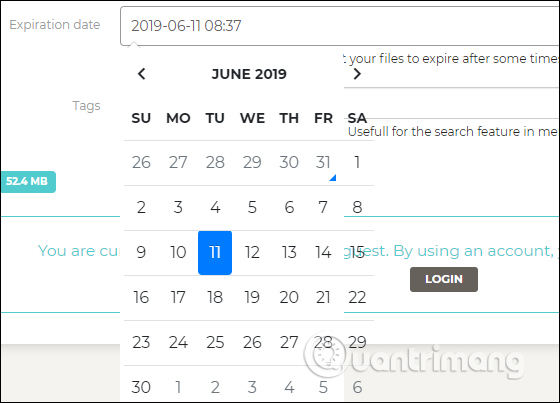Choose June 5 date

tap(252, 208)
